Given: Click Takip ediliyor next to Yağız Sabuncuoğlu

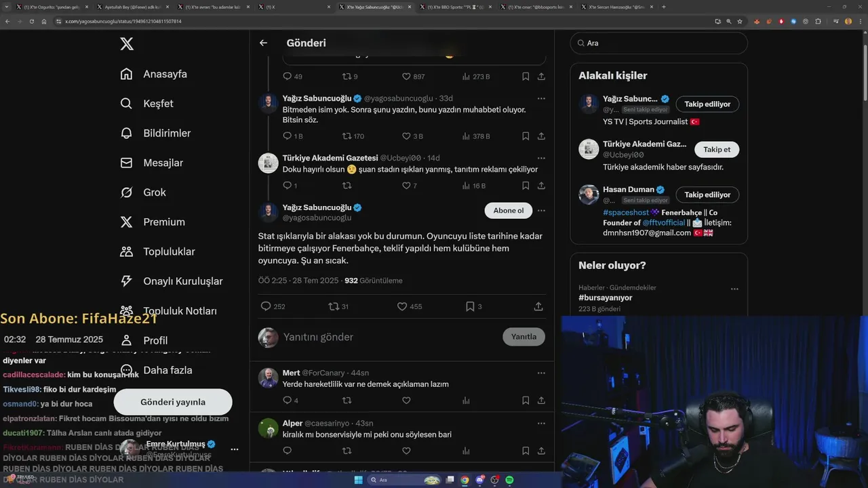Looking at the screenshot, I should tap(707, 104).
